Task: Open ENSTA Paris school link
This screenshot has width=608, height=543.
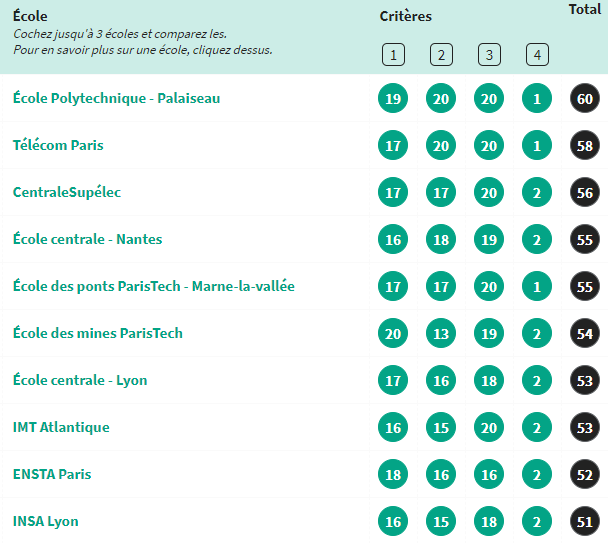Action: 52,474
